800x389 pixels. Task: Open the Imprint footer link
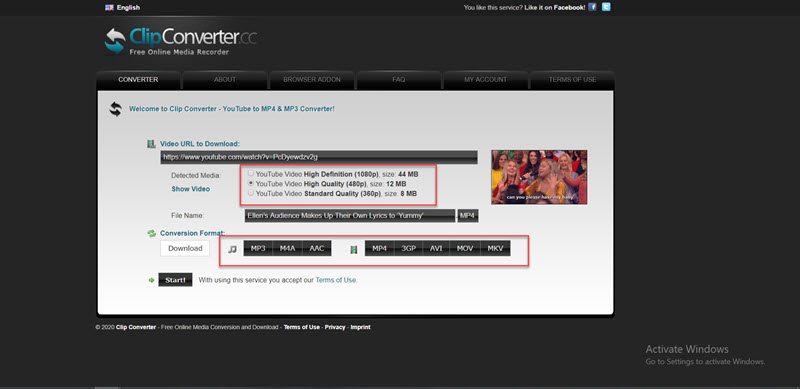[360, 327]
